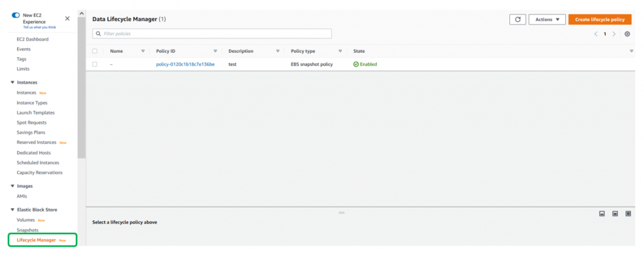Select checkbox for policy test row
The height and width of the screenshot is (253, 644).
95,64
